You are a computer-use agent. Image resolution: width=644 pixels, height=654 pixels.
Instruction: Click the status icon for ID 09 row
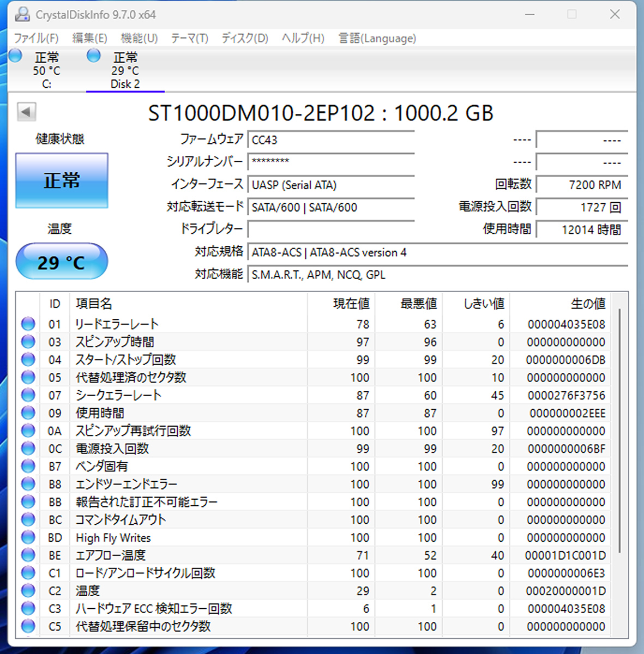point(28,413)
